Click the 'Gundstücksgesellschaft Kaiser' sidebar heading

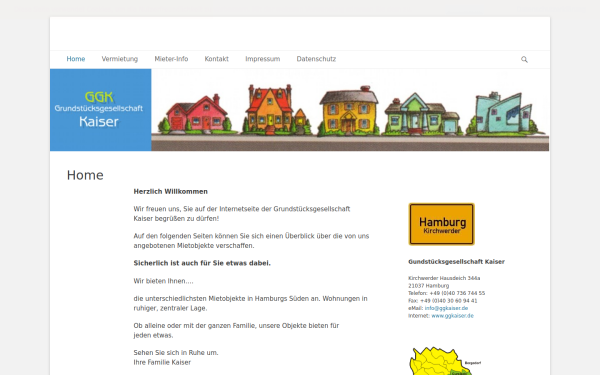[x=457, y=262]
